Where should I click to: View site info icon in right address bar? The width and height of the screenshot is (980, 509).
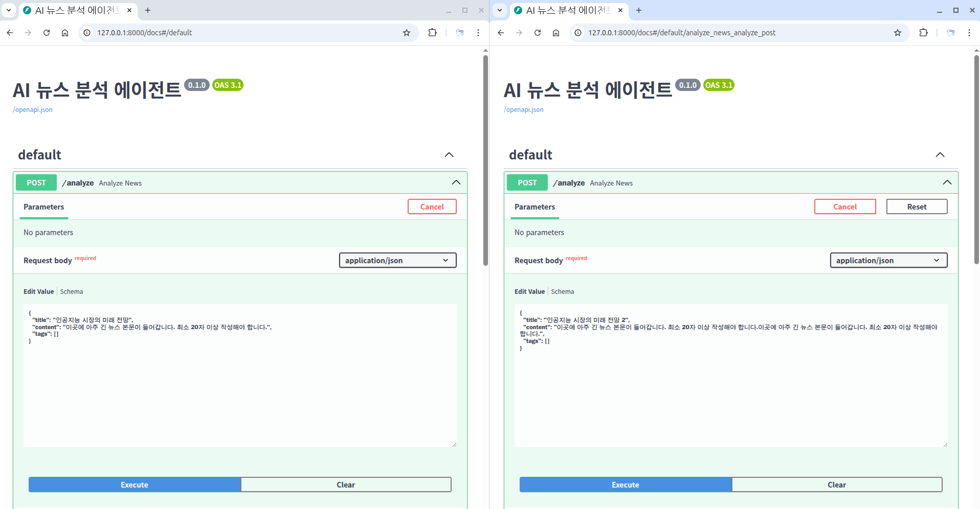[x=578, y=33]
